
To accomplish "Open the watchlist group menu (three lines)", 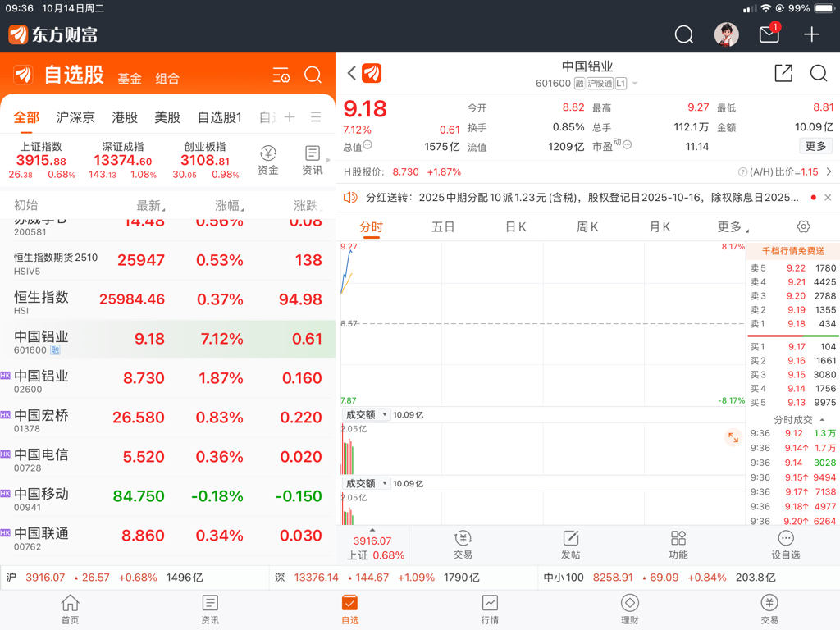I will 316,116.
